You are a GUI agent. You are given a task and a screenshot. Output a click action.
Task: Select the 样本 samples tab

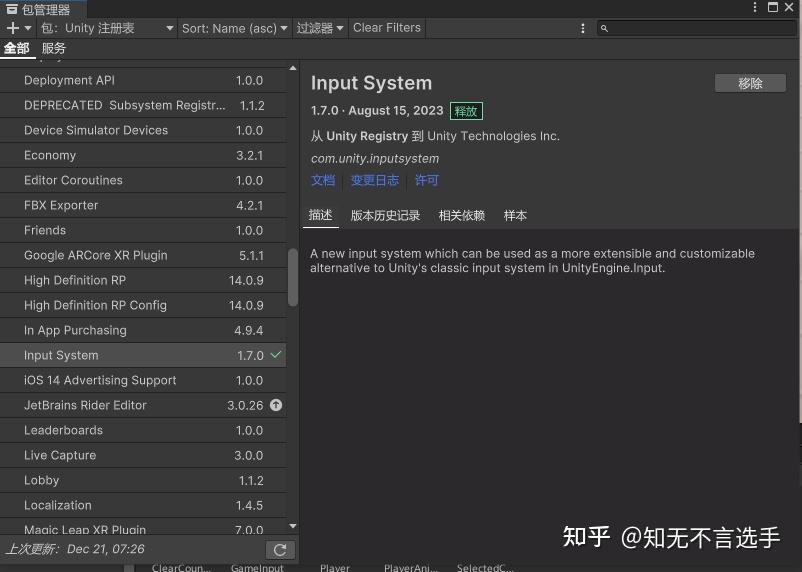[x=515, y=215]
